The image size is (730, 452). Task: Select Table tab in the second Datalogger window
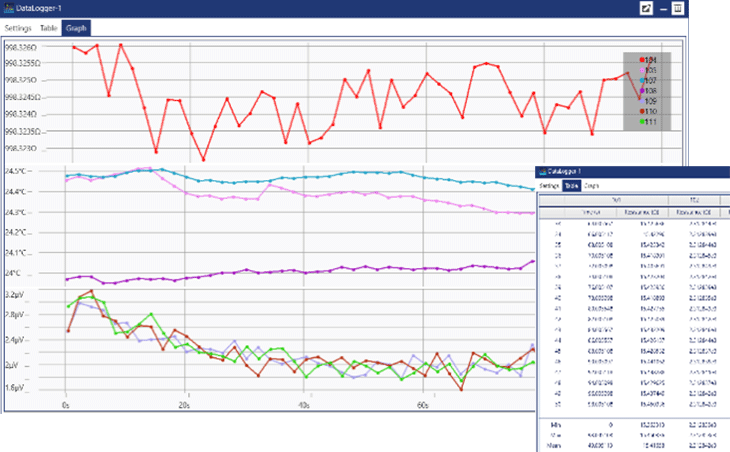tap(572, 186)
